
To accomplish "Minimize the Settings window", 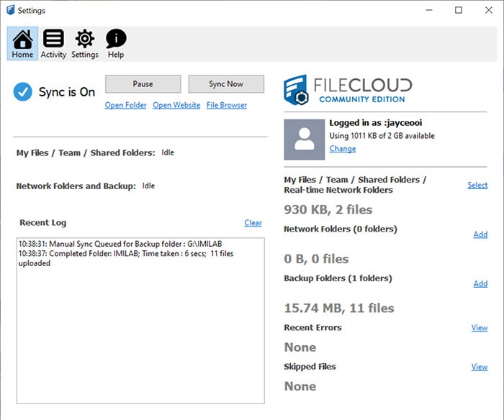I will 429,10.
